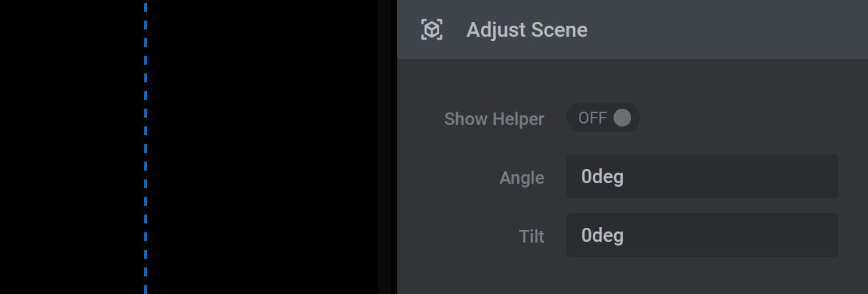The width and height of the screenshot is (868, 294).
Task: Click the 0deg value in Angle field
Action: tap(602, 177)
